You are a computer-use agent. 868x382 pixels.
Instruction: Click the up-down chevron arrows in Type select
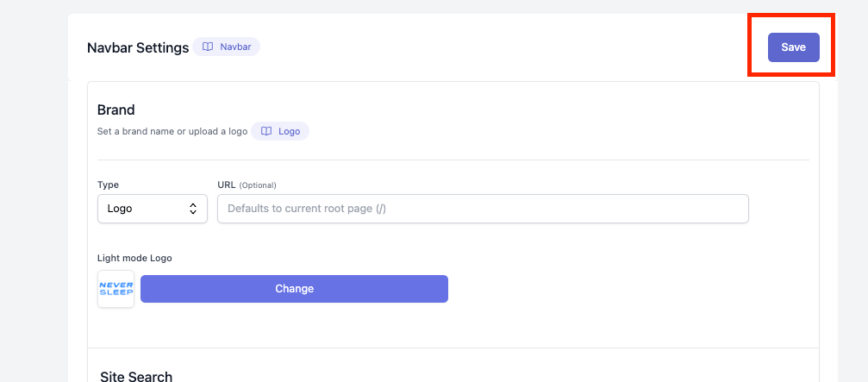(192, 209)
